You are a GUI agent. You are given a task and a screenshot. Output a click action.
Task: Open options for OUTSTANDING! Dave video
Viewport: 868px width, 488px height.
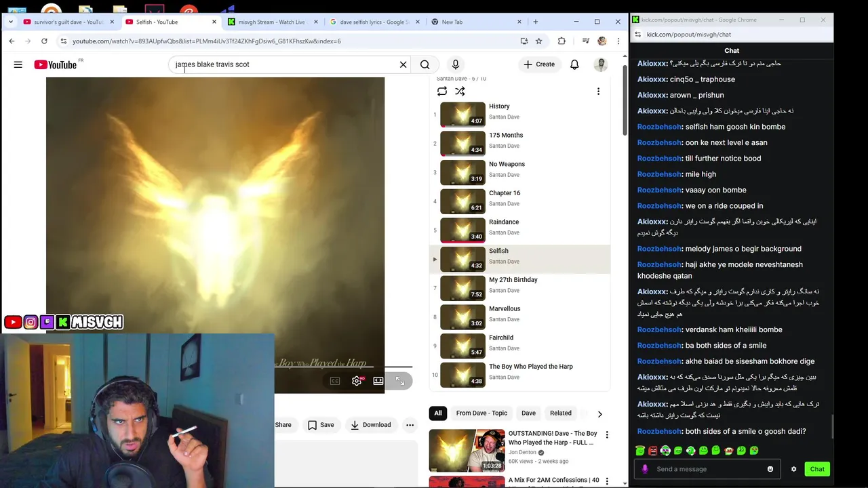[x=607, y=434]
